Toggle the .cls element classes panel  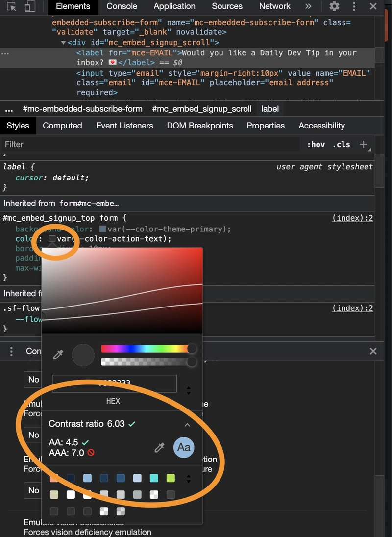[x=342, y=144]
